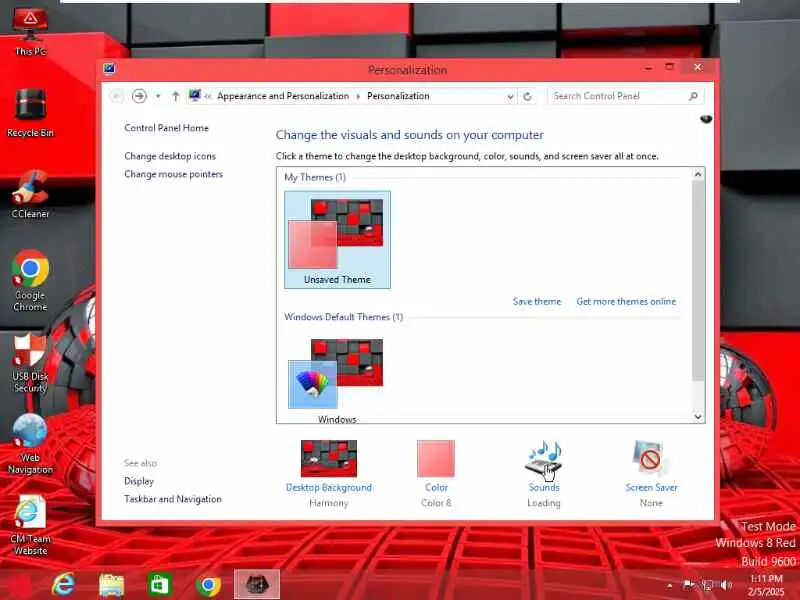Open the Display link under See also
The image size is (800, 600).
pos(139,481)
